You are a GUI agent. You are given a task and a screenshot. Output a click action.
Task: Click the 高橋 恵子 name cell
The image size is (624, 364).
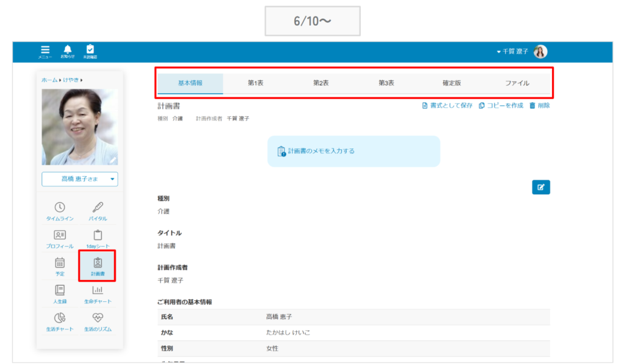[278, 317]
